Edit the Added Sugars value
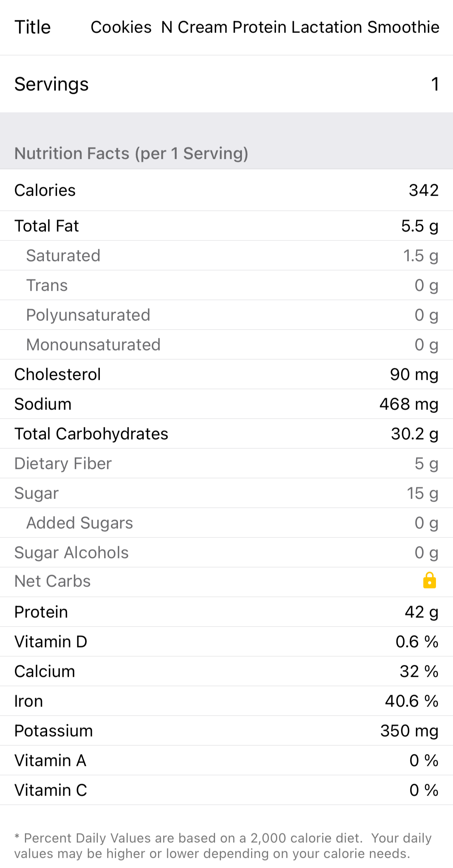 [x=426, y=523]
